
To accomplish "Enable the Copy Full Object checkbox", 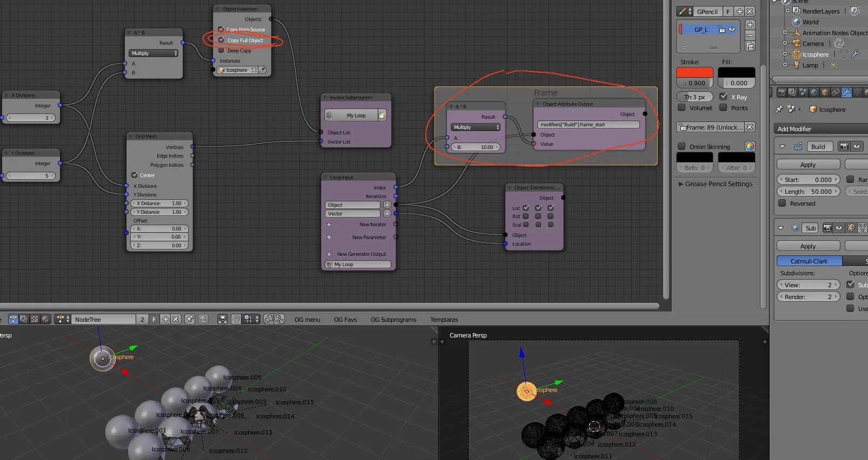I will pyautogui.click(x=221, y=40).
